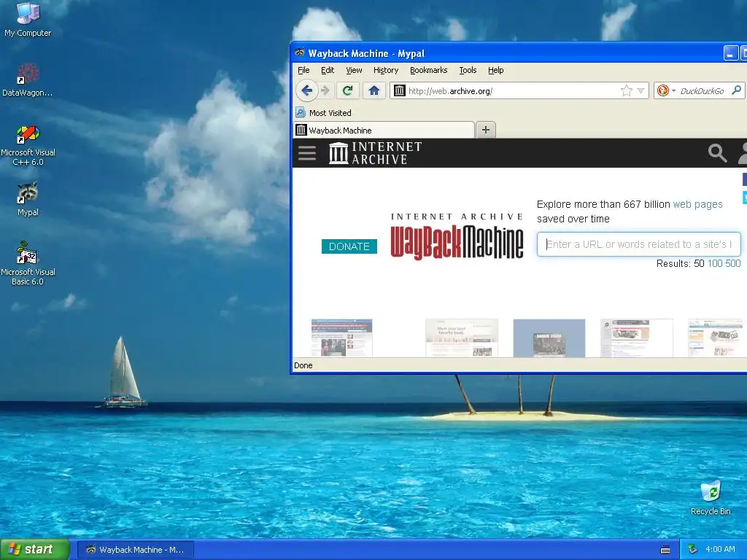Screen dimensions: 747x560
Task: Open the Help menu
Action: [x=496, y=70]
